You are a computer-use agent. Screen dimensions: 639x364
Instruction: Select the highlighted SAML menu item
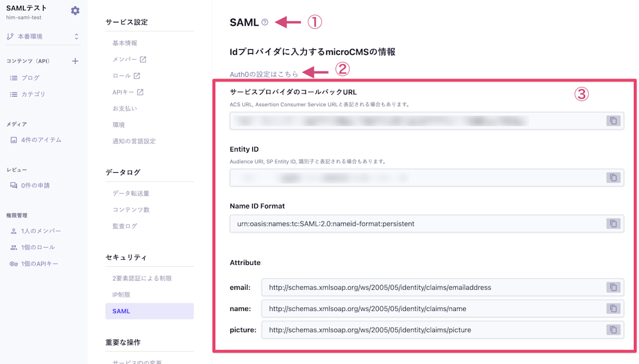pos(150,311)
